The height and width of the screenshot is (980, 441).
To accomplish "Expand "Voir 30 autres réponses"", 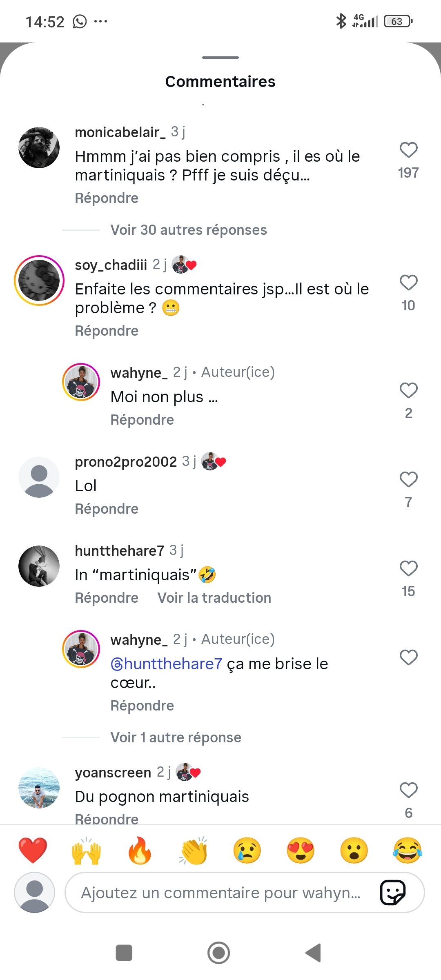I will [x=188, y=230].
